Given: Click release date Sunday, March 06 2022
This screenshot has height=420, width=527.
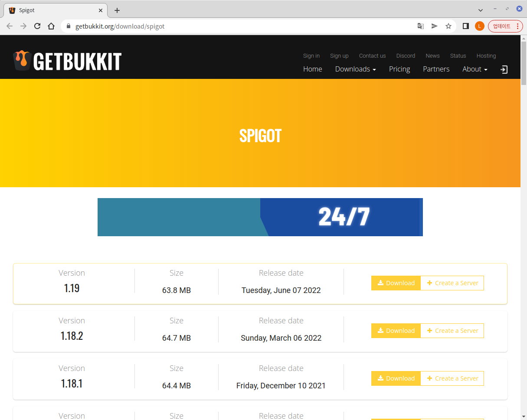Looking at the screenshot, I should point(281,338).
